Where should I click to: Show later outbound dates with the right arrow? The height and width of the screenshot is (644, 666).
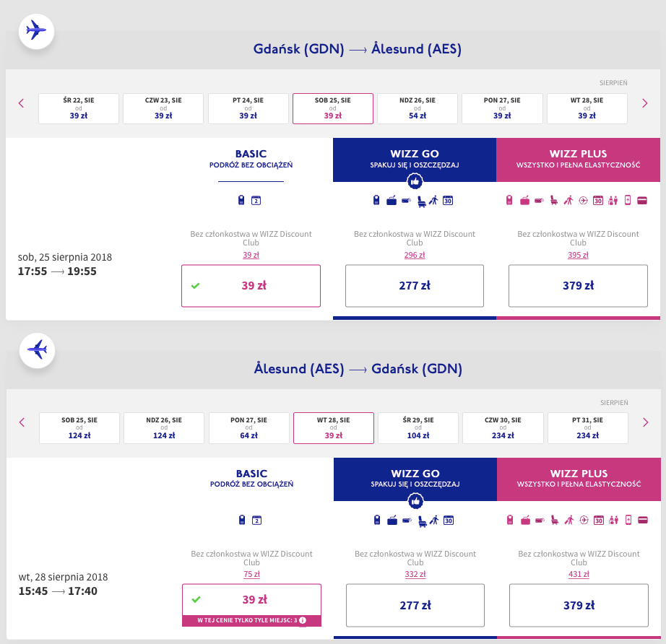point(645,103)
